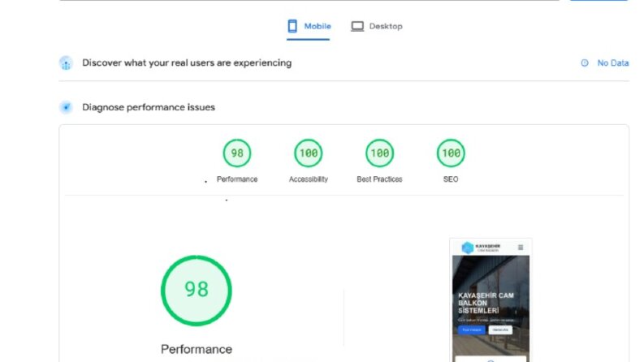
Task: Click the real users experience icon
Action: (x=66, y=63)
